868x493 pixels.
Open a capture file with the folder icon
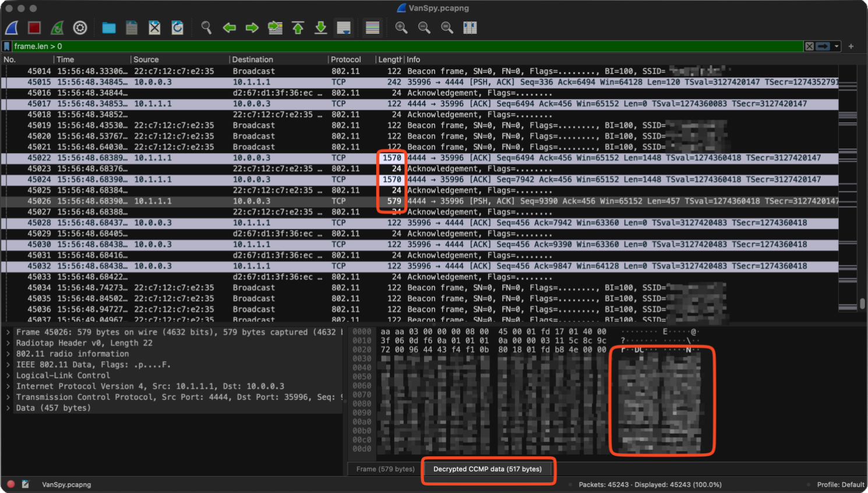click(109, 27)
